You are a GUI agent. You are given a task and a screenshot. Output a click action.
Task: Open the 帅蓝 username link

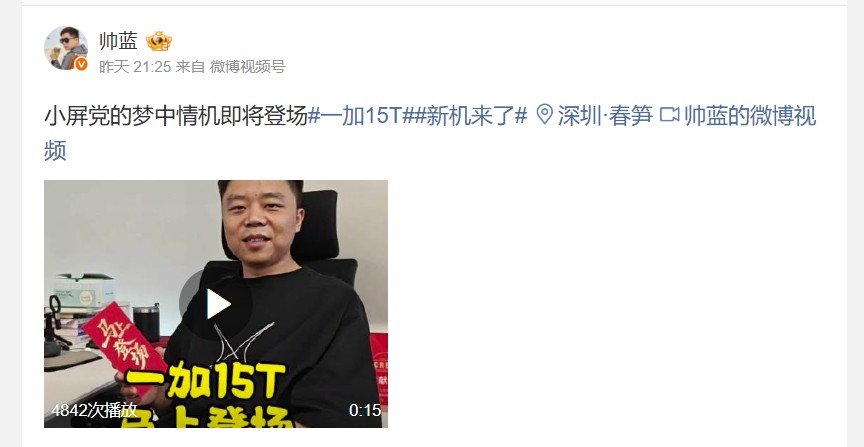[x=118, y=41]
